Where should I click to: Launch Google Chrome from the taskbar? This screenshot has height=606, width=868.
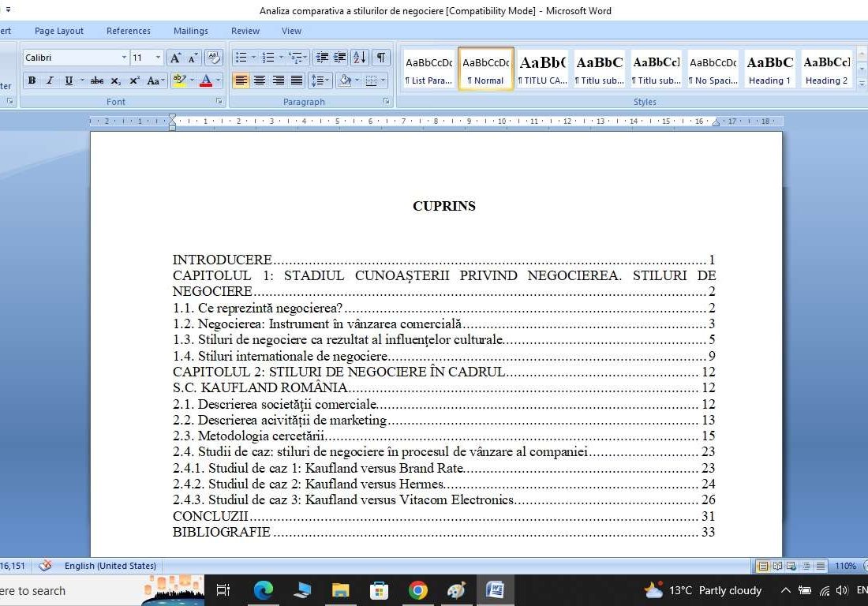417,590
